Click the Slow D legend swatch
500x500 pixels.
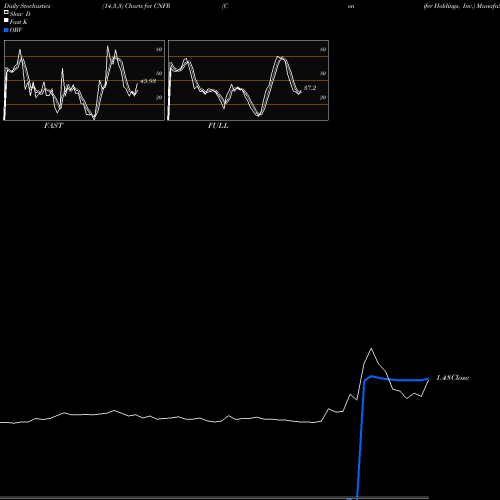6,13
